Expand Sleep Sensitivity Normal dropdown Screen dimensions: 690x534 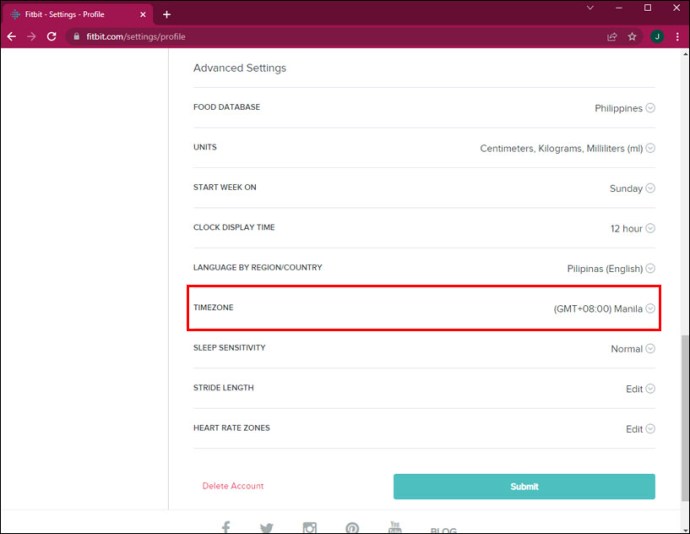[650, 348]
